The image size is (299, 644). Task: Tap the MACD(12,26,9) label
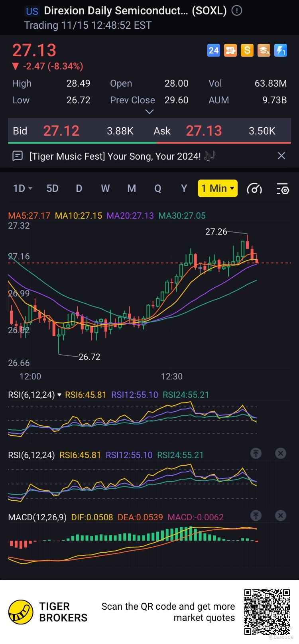(37, 518)
